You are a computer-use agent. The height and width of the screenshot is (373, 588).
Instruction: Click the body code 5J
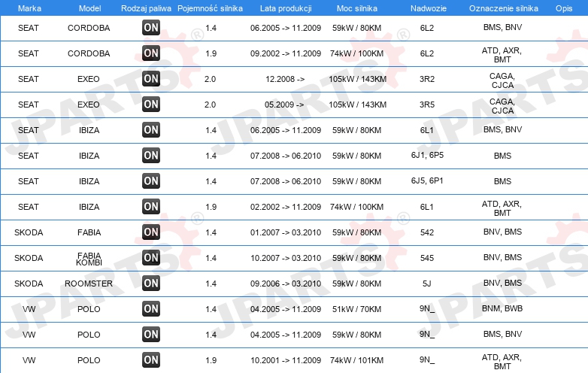[427, 284]
